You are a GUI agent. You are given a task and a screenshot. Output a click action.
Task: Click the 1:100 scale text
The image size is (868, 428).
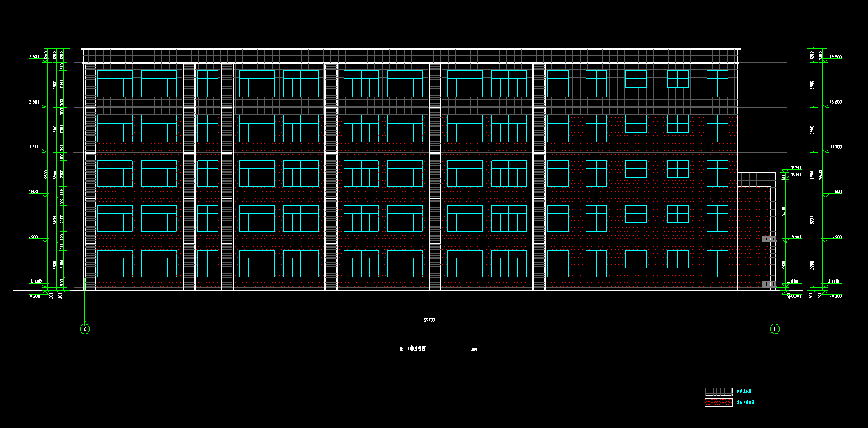click(x=473, y=349)
